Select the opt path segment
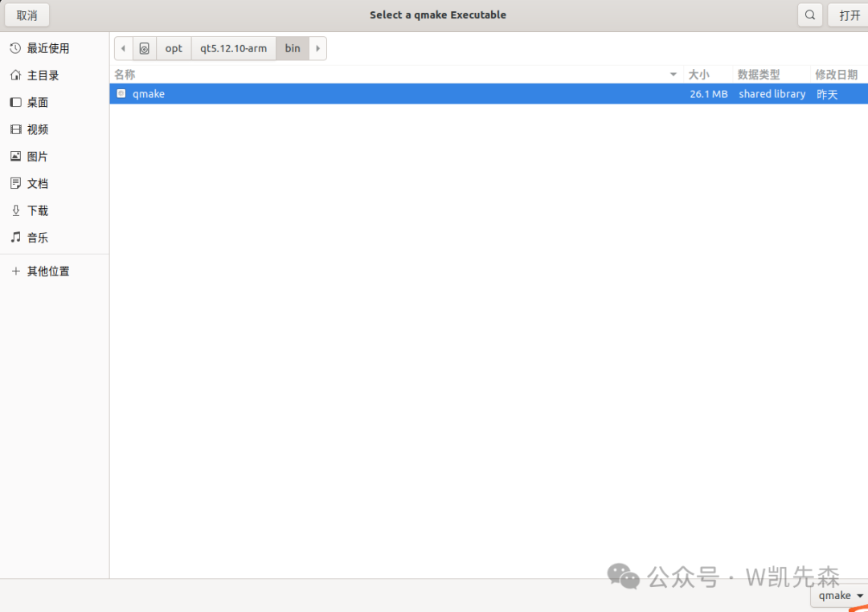The height and width of the screenshot is (612, 868). [174, 48]
